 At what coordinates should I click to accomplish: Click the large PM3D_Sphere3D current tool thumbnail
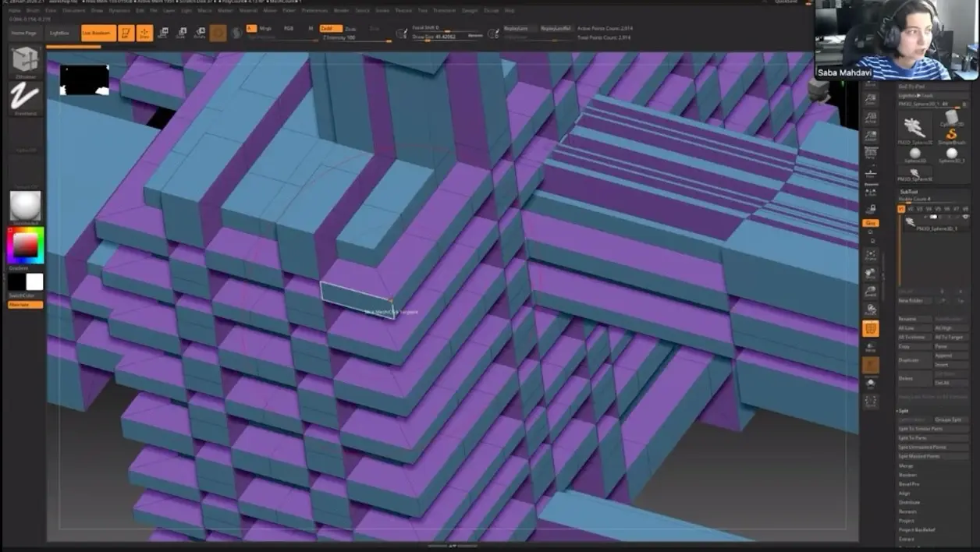914,128
